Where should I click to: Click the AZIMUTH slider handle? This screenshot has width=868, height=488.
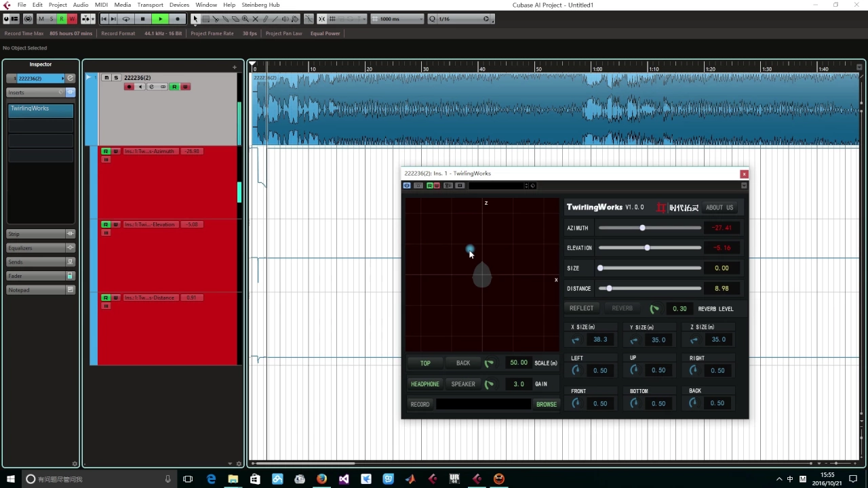[x=642, y=228]
